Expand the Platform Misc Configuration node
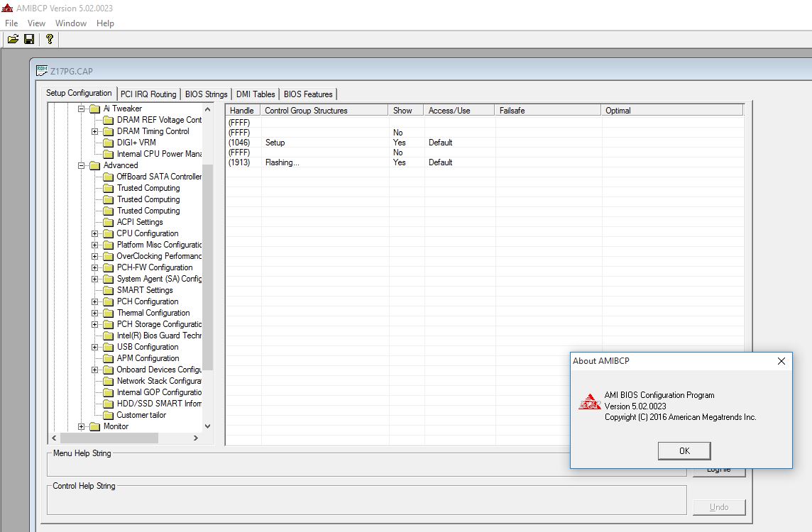The width and height of the screenshot is (812, 532). click(x=95, y=245)
